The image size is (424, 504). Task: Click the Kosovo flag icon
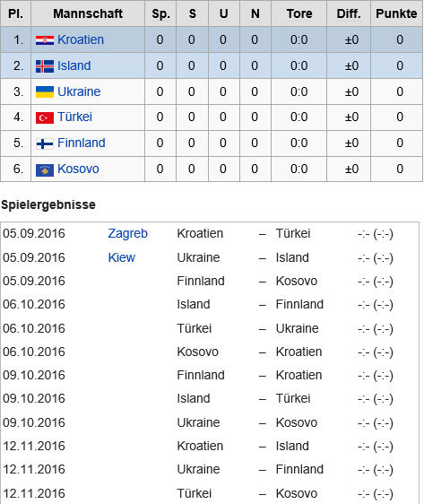(x=45, y=169)
